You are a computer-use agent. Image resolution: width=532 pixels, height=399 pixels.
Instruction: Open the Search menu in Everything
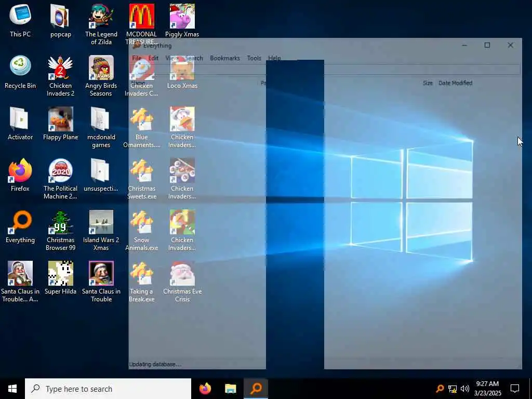(x=194, y=58)
